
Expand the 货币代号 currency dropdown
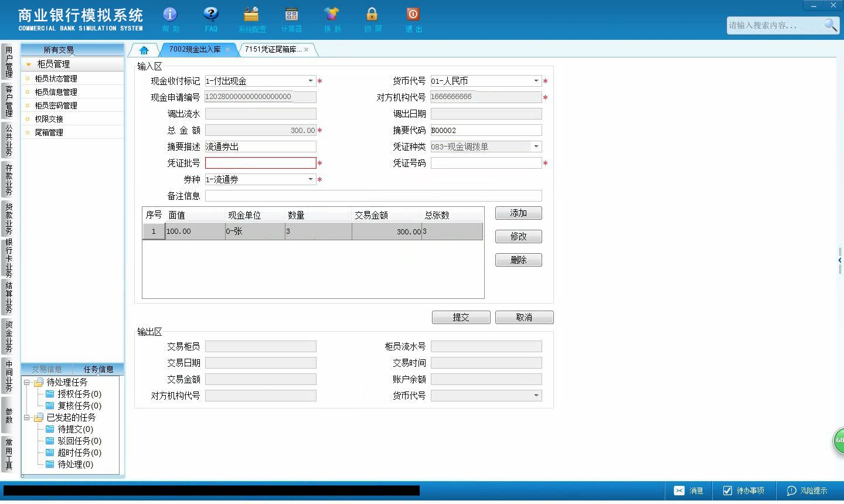click(536, 81)
